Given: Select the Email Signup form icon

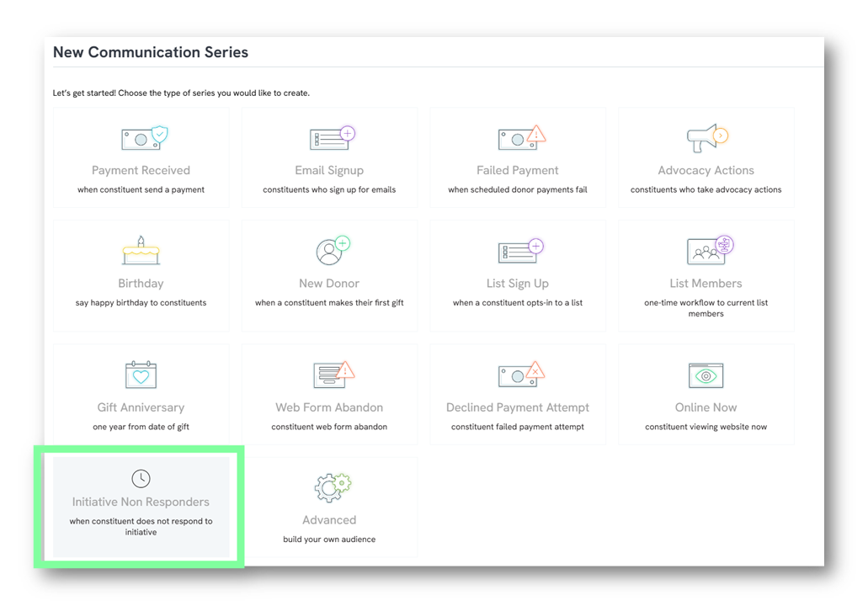Looking at the screenshot, I should click(332, 138).
